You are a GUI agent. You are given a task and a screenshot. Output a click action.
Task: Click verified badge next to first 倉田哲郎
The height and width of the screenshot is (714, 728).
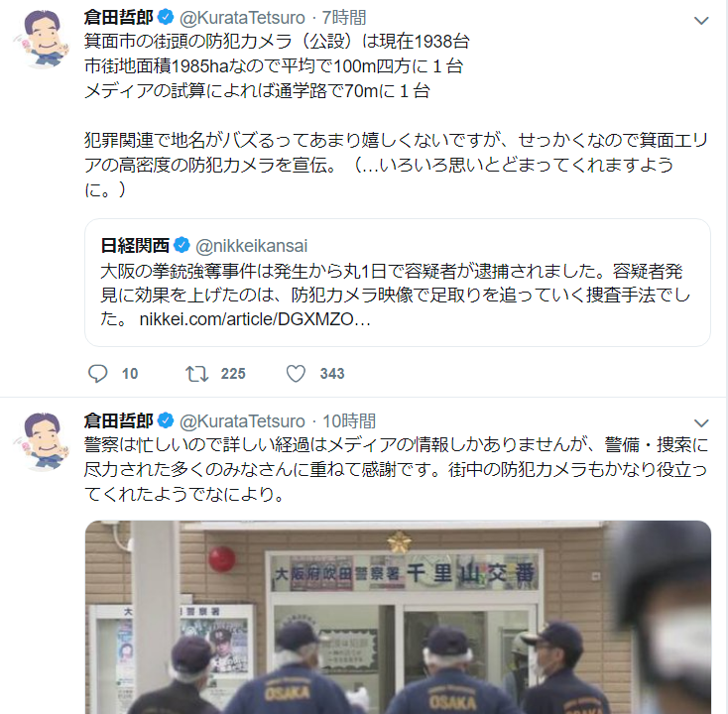(166, 18)
